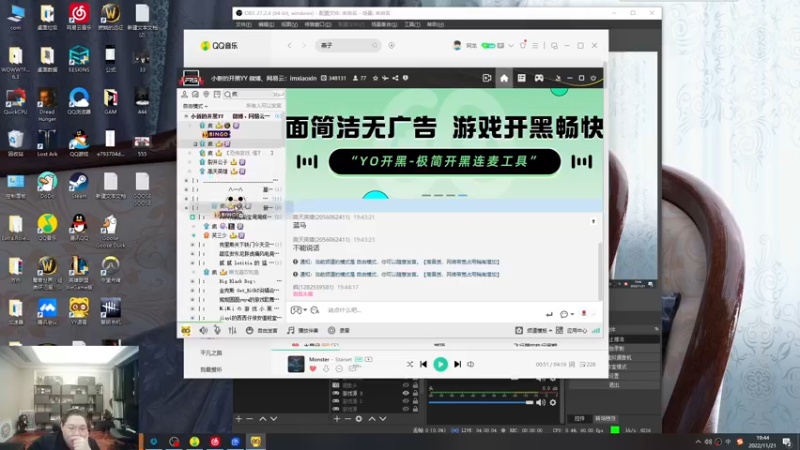Screen dimensions: 800x450
Task: Share the YY channel
Action: 395,78
